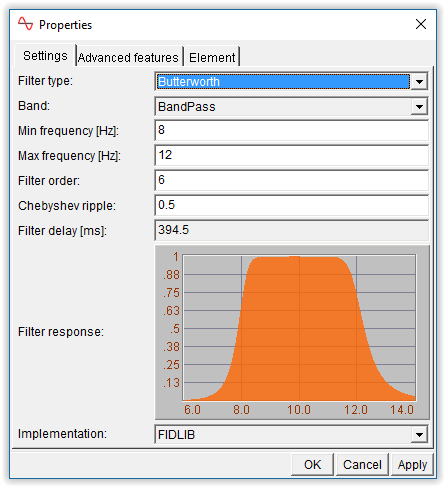Screen dimensions: 445x487
Task: Confirm settings with the OK button
Action: (312, 464)
